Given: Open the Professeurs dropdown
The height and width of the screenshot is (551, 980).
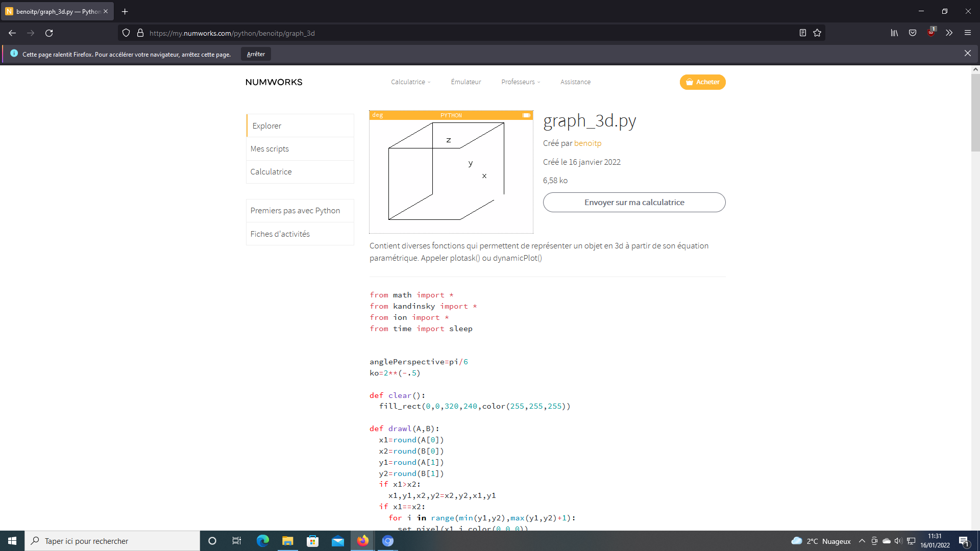Looking at the screenshot, I should coord(520,82).
